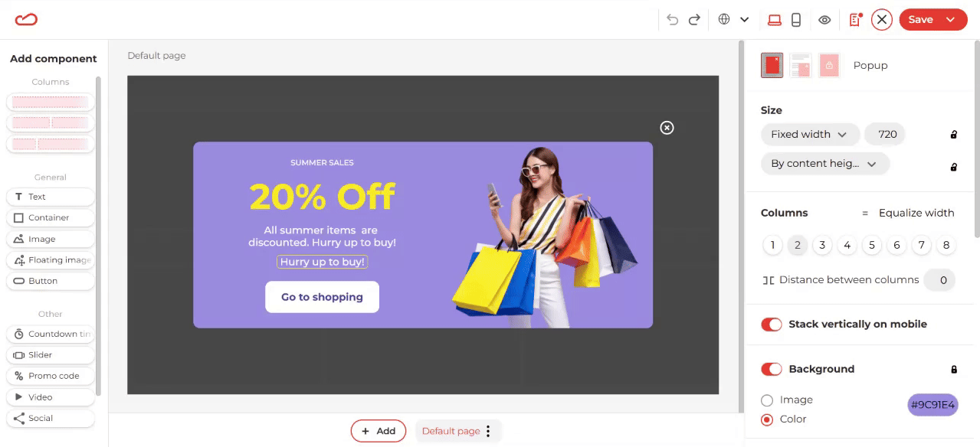
Task: Expand the By content height dropdown
Action: tap(824, 164)
